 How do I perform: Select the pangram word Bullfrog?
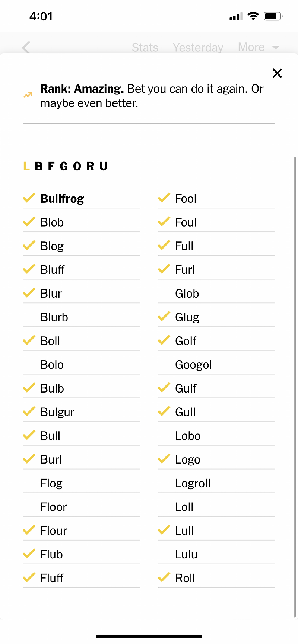pyautogui.click(x=62, y=199)
